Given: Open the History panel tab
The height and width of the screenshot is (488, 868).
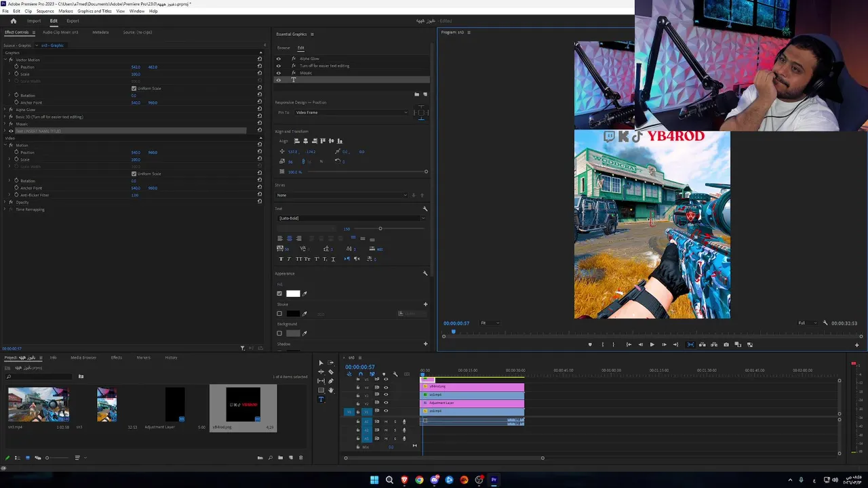Looking at the screenshot, I should pos(171,357).
